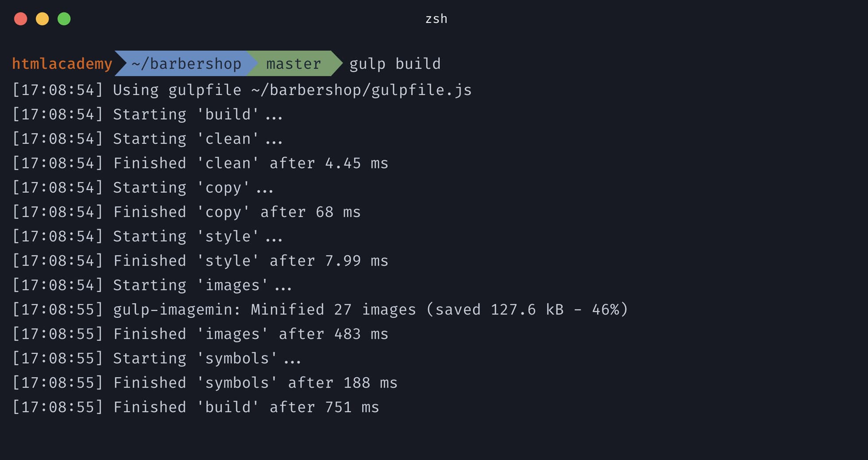Viewport: 868px width, 460px height.
Task: Click the red close window button
Action: pos(21,19)
